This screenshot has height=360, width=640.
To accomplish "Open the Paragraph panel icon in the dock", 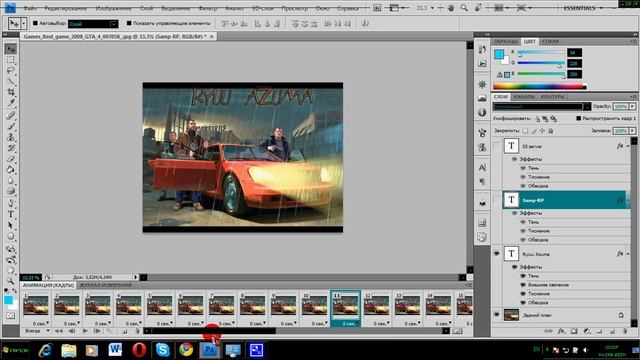I will [482, 181].
